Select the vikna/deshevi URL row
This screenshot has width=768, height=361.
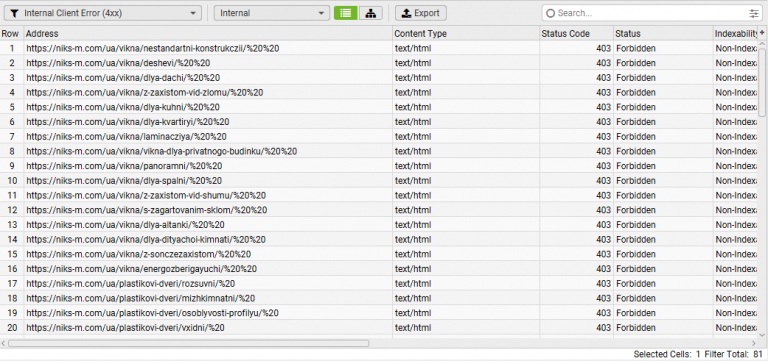click(x=118, y=63)
